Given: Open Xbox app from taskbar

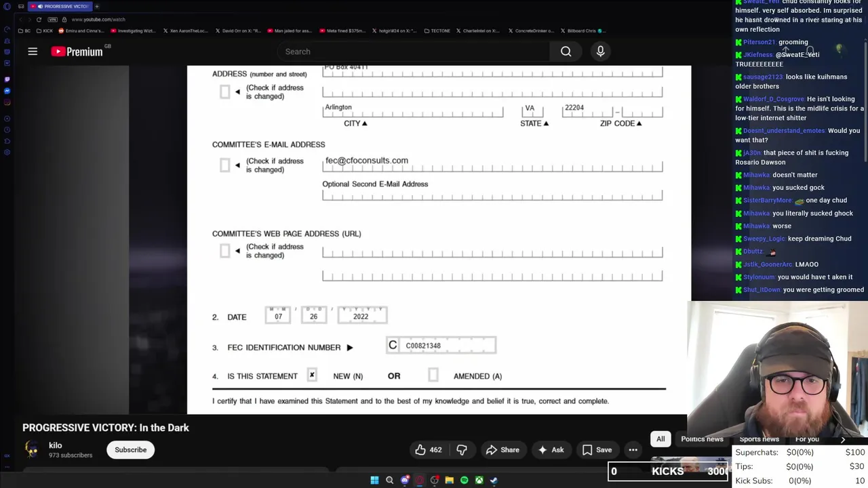Looking at the screenshot, I should coord(479,480).
